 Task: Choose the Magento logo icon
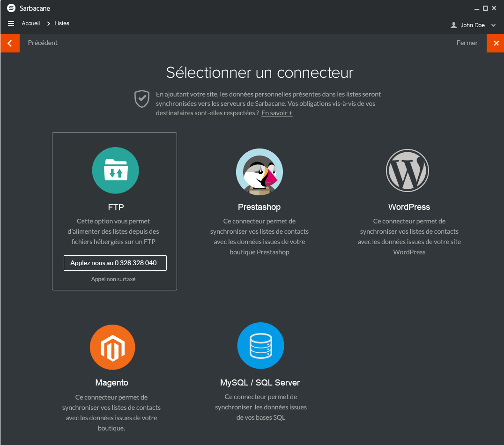[x=112, y=347]
